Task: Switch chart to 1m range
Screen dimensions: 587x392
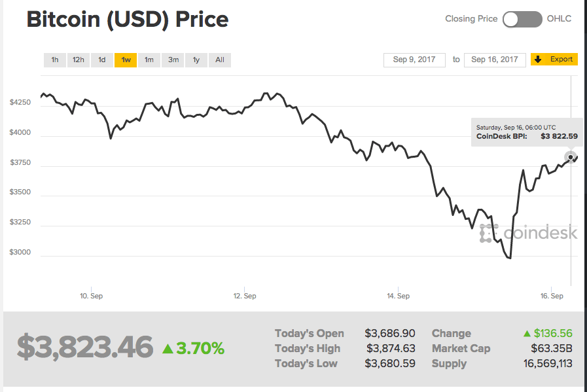Action: click(x=149, y=60)
